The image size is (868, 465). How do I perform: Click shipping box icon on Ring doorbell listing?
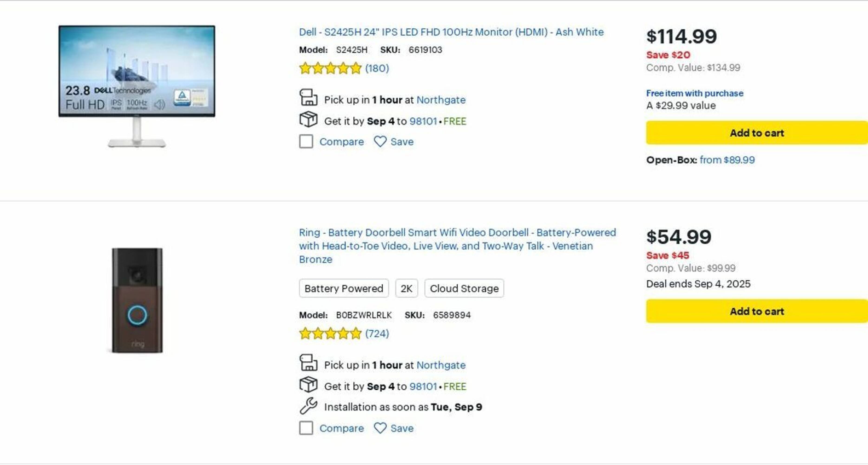tap(308, 384)
